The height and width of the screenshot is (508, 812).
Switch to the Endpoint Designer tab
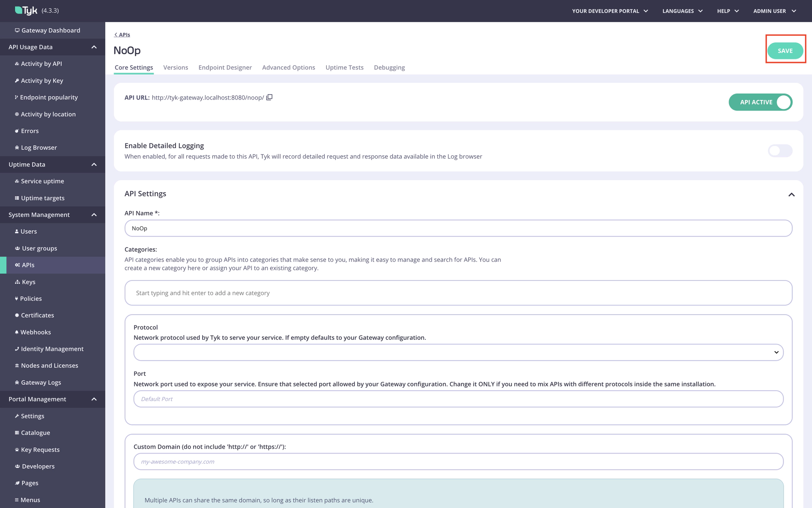(x=225, y=67)
